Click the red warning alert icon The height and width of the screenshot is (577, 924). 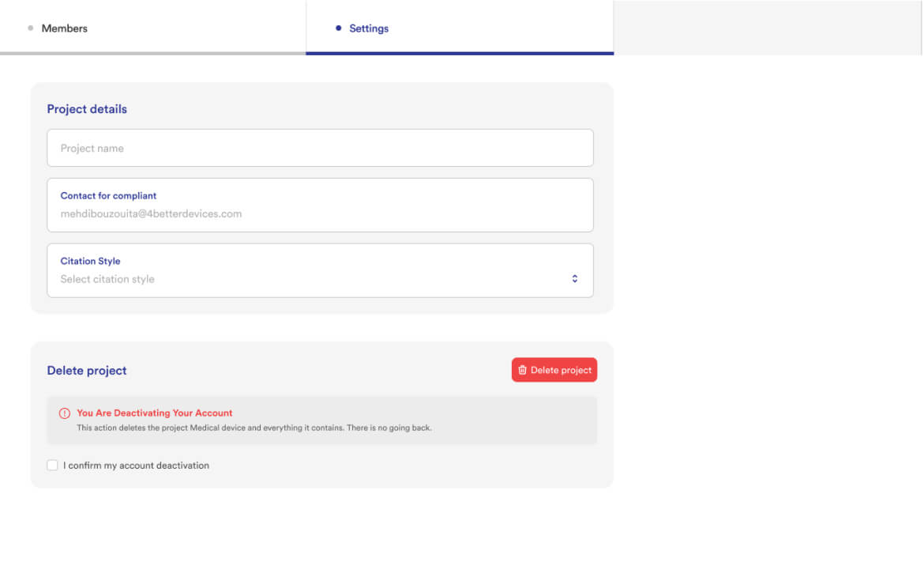click(x=65, y=413)
